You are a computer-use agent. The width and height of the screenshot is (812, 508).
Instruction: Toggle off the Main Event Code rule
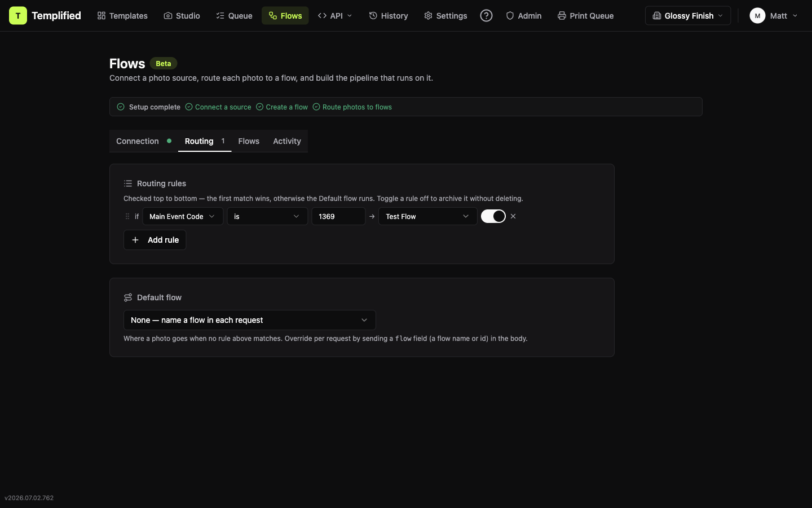[x=493, y=216]
